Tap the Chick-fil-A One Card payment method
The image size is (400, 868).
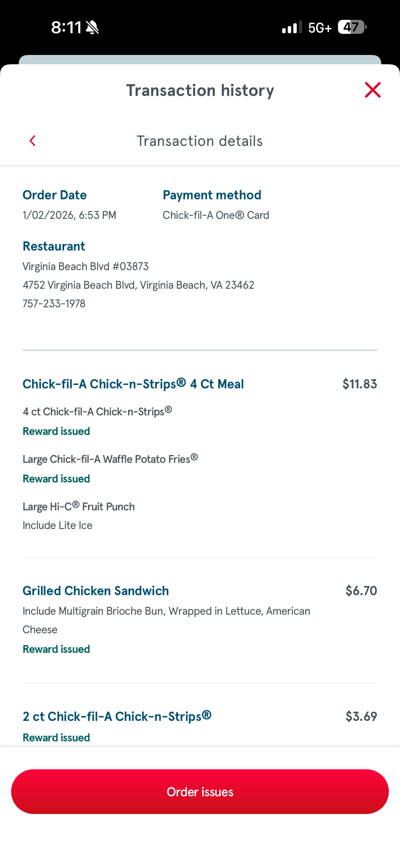pos(216,215)
